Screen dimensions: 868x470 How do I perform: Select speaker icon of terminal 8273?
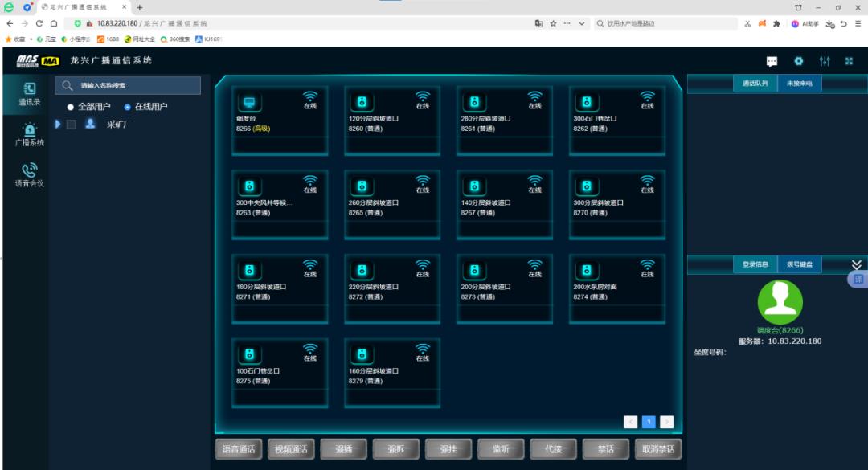click(x=474, y=271)
